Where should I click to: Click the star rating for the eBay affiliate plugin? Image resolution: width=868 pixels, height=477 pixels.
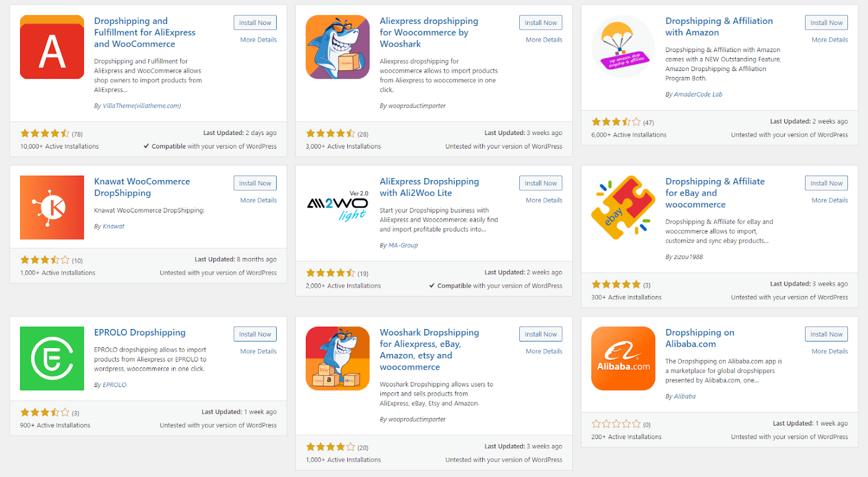tap(616, 285)
